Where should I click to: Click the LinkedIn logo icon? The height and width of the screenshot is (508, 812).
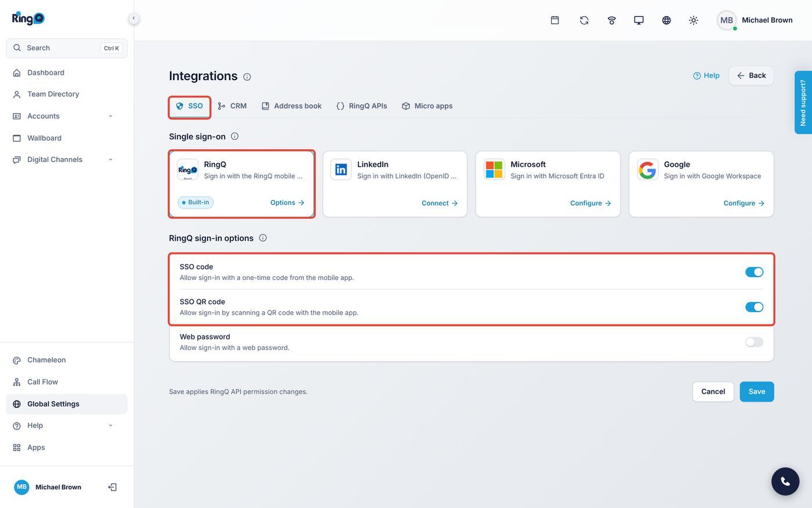(341, 170)
